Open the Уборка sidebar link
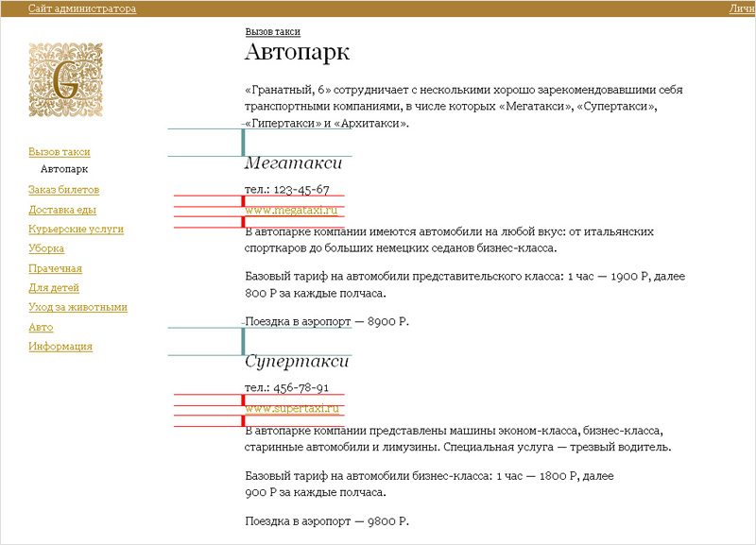Image resolution: width=756 pixels, height=545 pixels. coord(46,248)
